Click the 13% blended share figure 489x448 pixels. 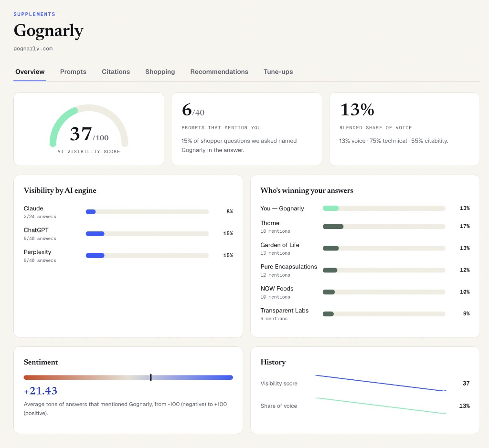357,110
